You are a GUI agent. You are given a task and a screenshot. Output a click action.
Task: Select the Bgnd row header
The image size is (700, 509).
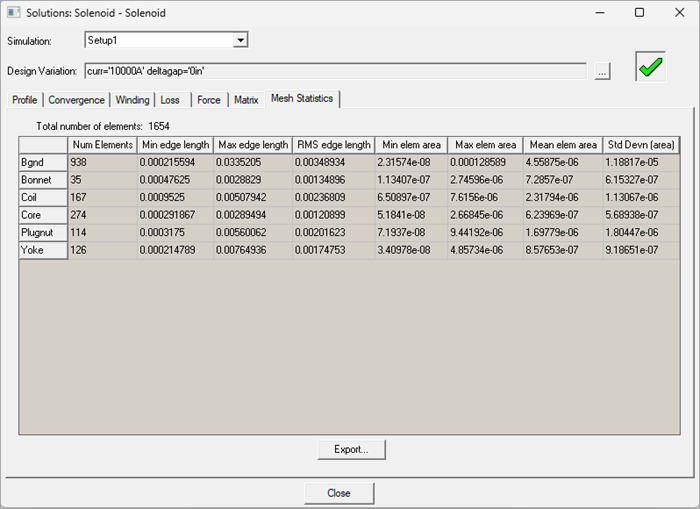click(43, 163)
